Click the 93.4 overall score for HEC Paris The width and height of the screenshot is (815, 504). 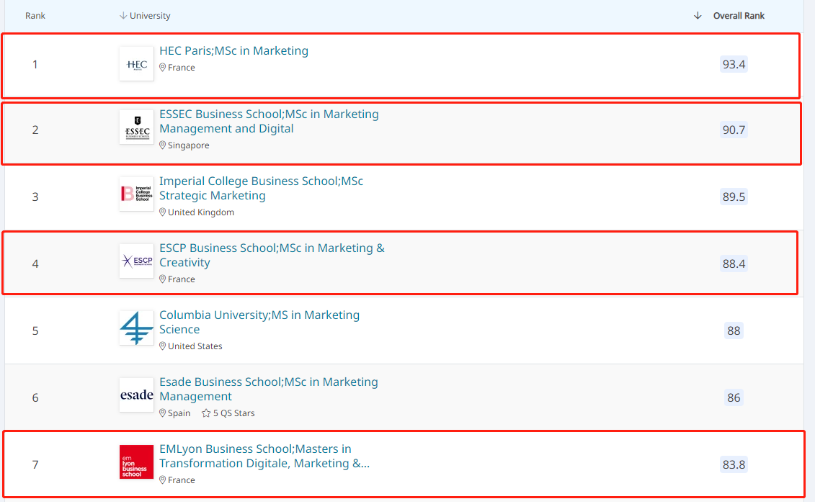pyautogui.click(x=734, y=64)
